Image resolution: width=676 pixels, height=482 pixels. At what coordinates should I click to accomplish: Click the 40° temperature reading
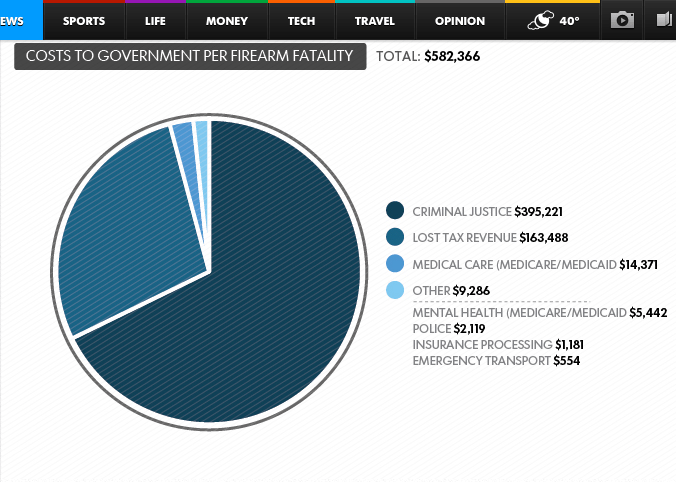(x=569, y=21)
